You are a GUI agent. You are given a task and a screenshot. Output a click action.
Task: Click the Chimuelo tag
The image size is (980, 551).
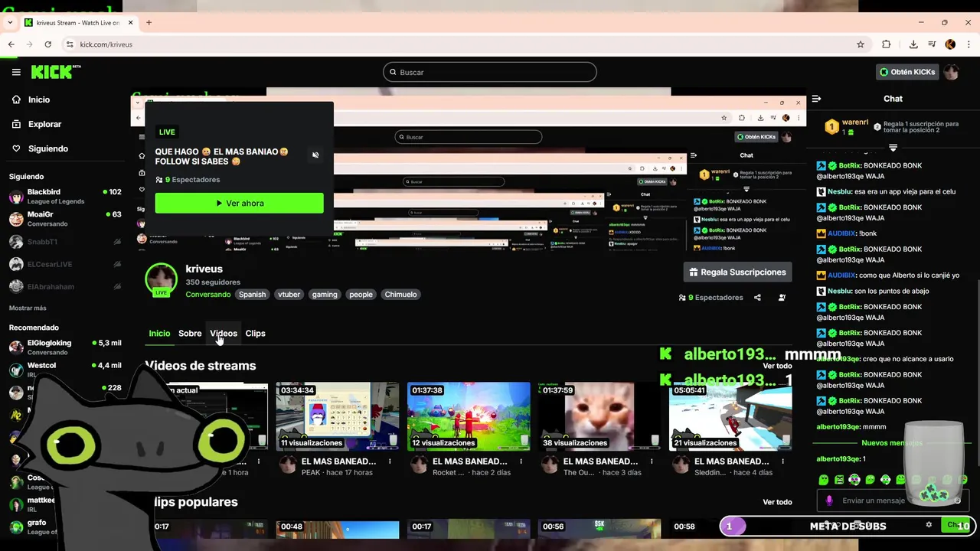(x=400, y=295)
